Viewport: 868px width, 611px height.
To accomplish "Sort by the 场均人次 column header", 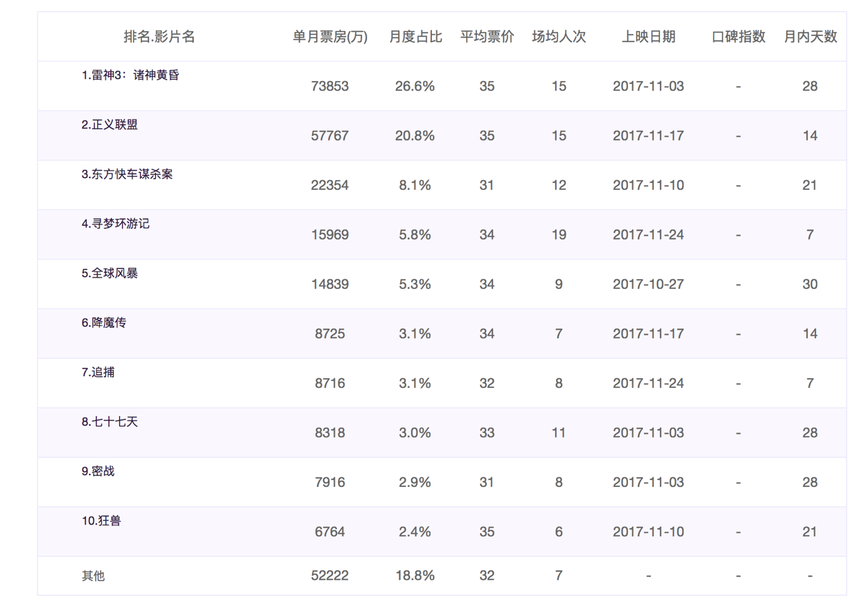I will [x=559, y=37].
